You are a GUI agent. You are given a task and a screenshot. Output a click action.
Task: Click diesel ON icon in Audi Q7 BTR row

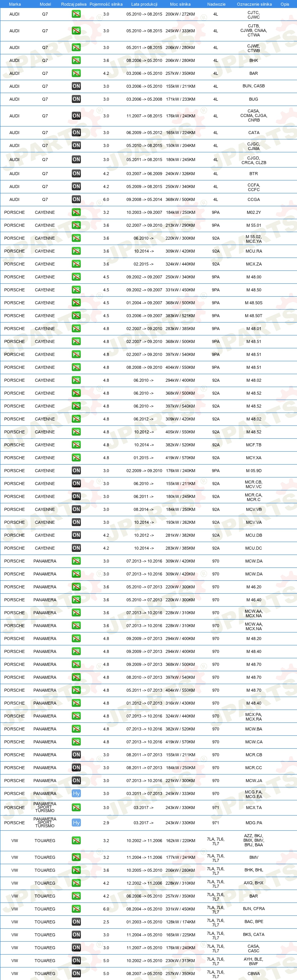[76, 174]
